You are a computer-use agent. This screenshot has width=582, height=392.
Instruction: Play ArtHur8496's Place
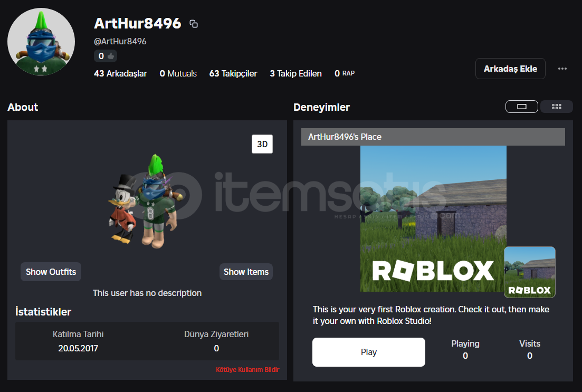pos(369,352)
